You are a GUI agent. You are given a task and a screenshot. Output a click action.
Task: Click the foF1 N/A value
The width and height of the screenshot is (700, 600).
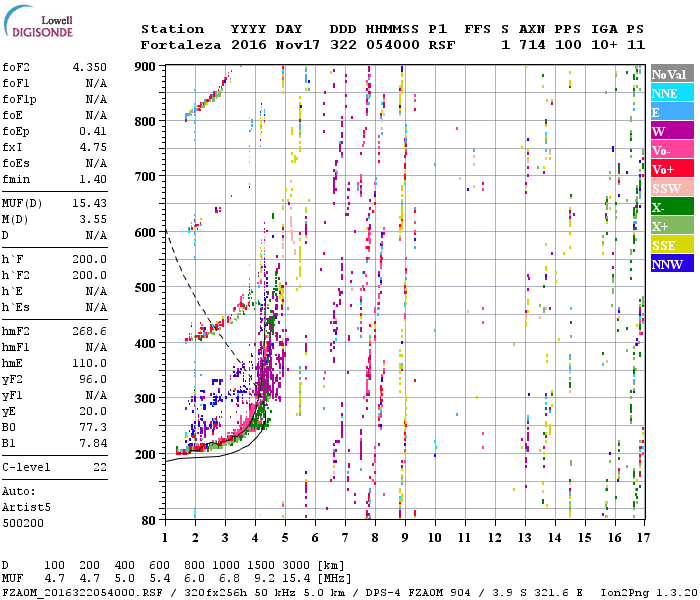click(96, 83)
